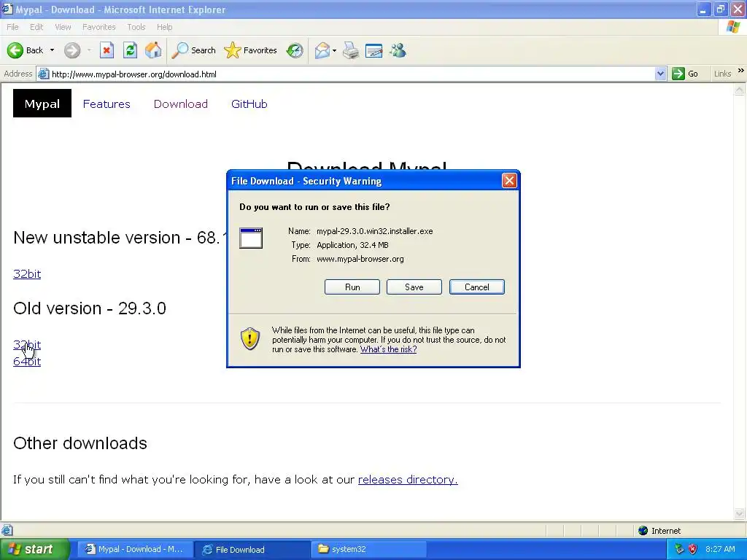Open the Favorites star toolbar button
747x560 pixels.
(x=251, y=50)
